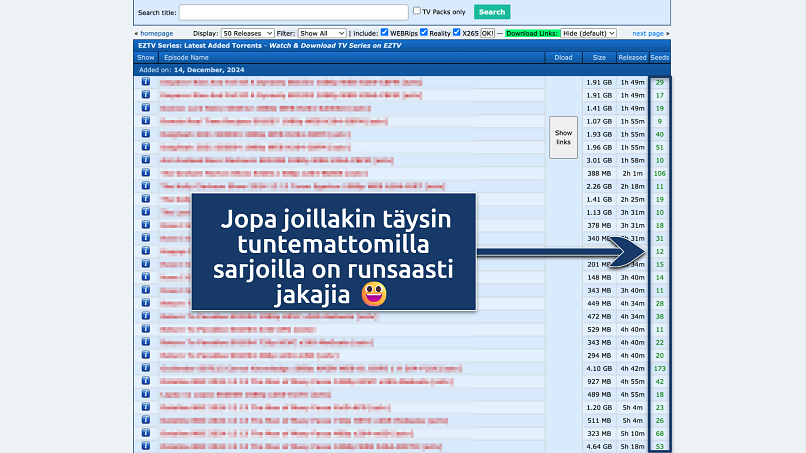Viewport: 806px width, 453px height.
Task: Click the info icon on the 4.64 GB row
Action: tap(145, 446)
